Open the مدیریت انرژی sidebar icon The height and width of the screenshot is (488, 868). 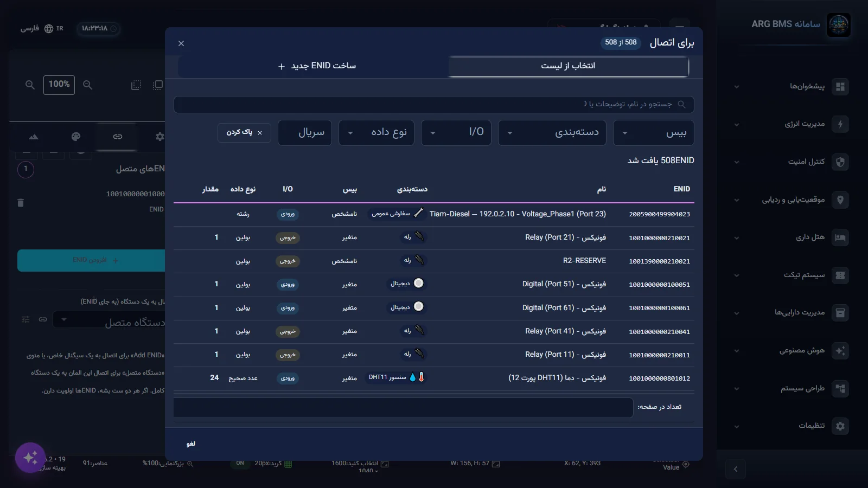pos(840,124)
